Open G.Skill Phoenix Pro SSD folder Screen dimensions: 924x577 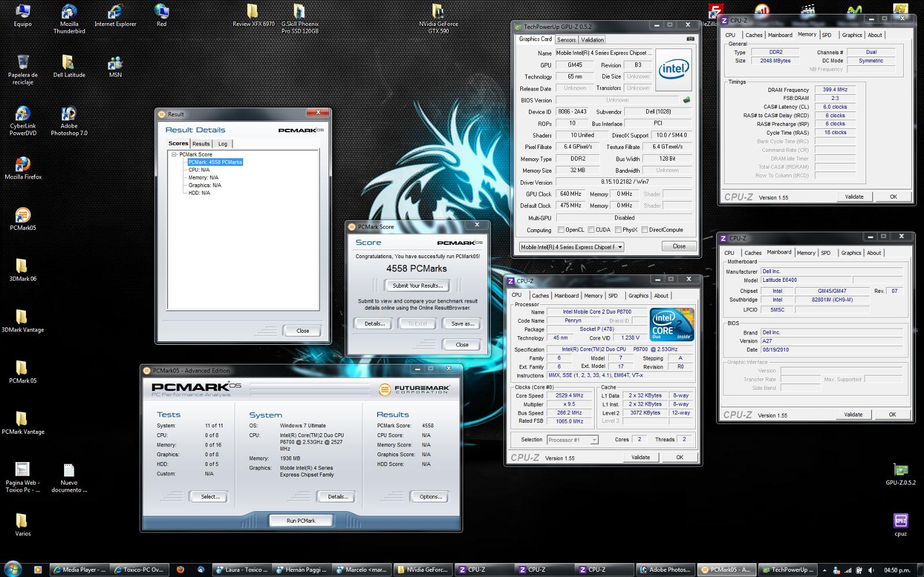300,18
